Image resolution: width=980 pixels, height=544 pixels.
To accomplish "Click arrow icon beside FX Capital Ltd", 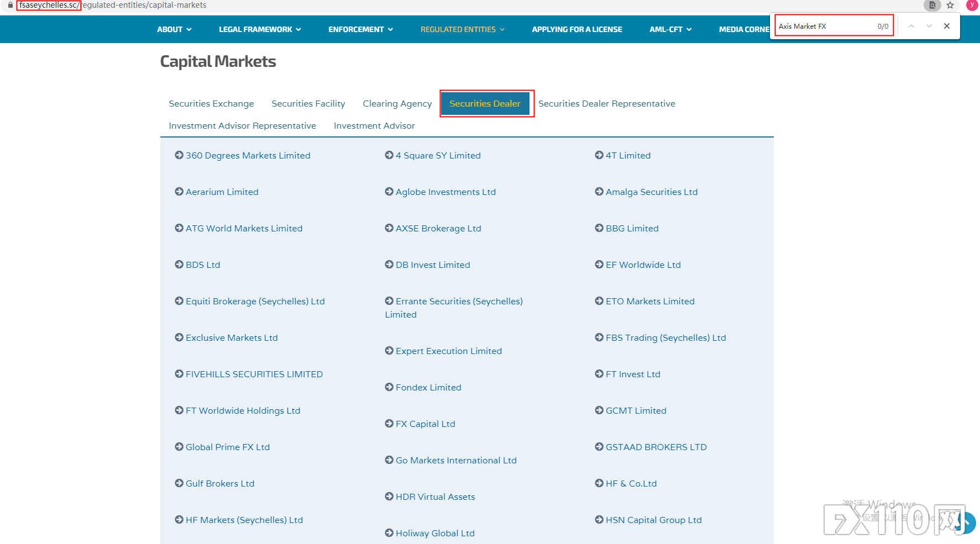I will 389,424.
